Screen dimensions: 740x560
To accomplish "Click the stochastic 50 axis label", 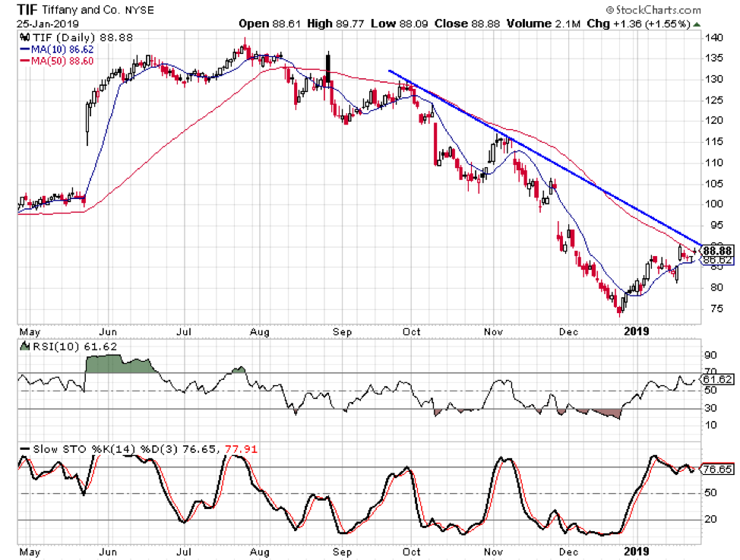I will (x=710, y=493).
